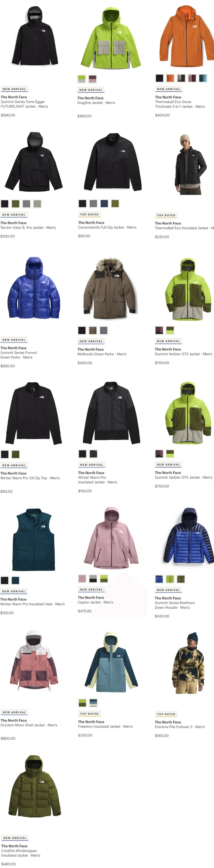Select black swatch under Winter Warm Pro Insulated Jacket
The height and width of the screenshot is (868, 214).
82,454
